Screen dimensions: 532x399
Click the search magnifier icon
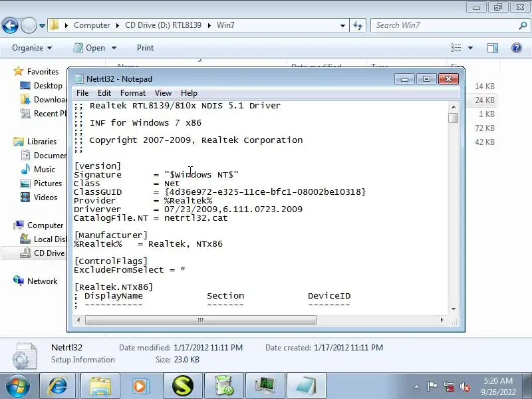click(523, 25)
